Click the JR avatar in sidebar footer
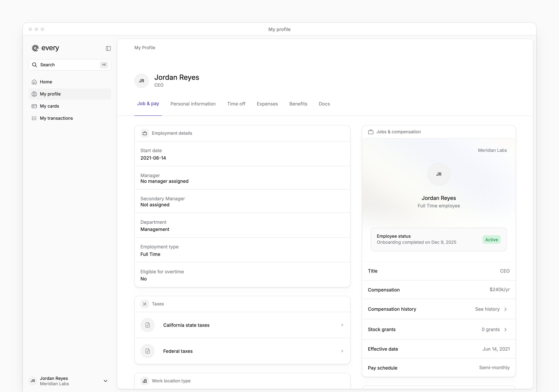Image resolution: width=559 pixels, height=392 pixels. coord(33,381)
